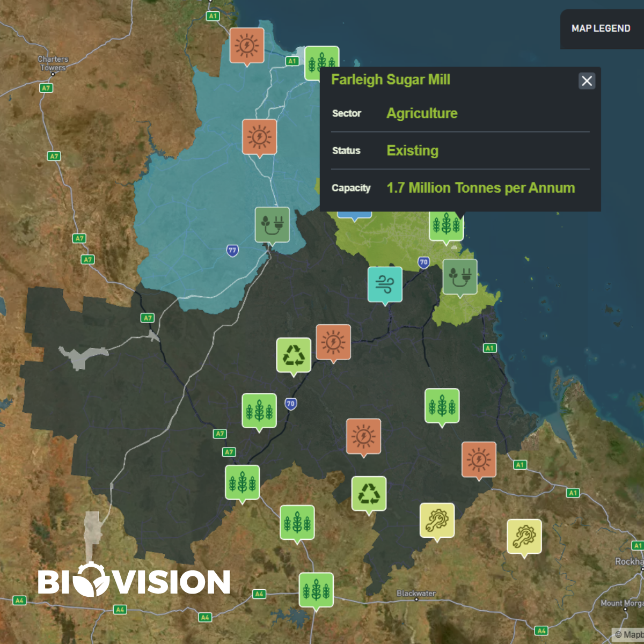Open the southern recycling marker near the yellow wrench
The height and width of the screenshot is (644, 644).
tap(369, 493)
